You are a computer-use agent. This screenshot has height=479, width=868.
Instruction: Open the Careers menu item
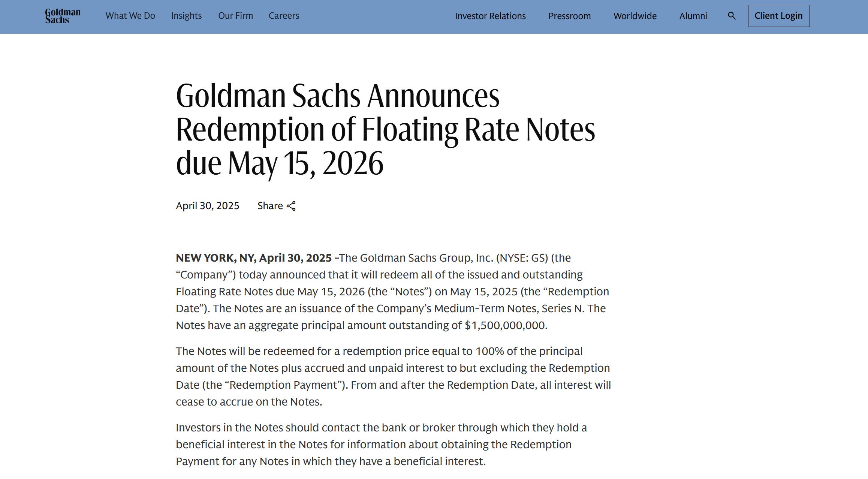pyautogui.click(x=284, y=16)
